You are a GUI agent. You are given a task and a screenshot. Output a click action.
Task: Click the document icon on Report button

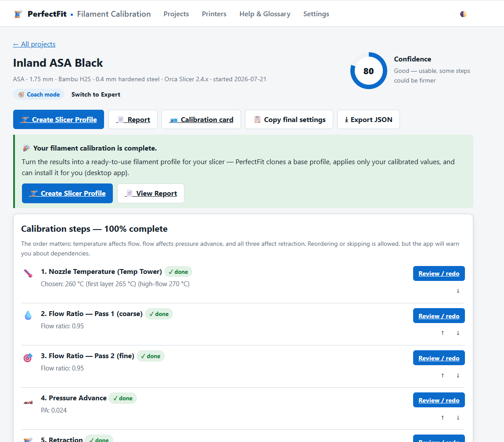pos(120,119)
